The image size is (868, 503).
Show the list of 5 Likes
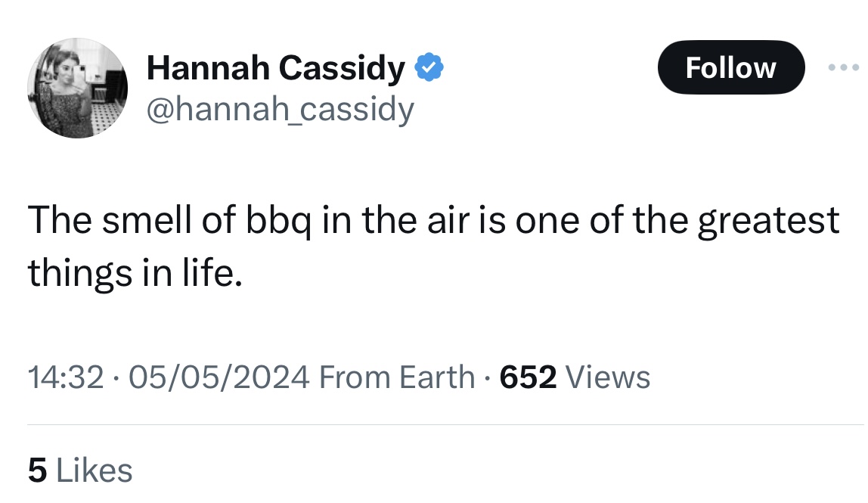click(80, 470)
